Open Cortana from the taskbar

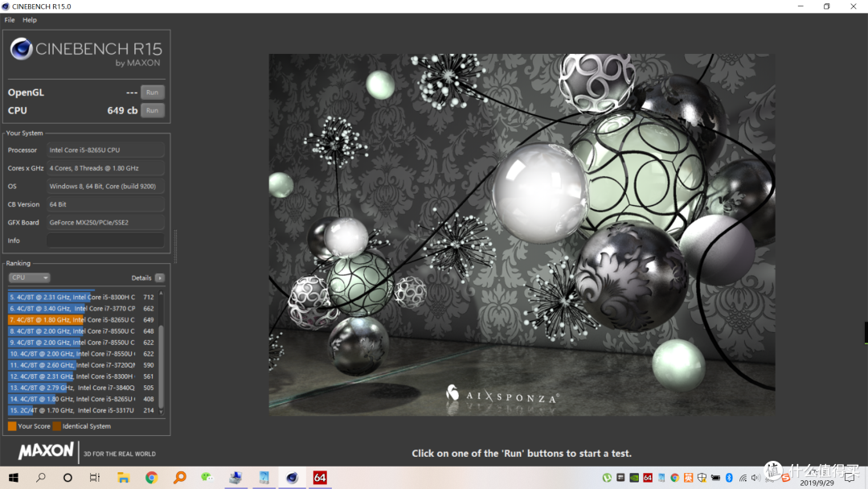68,478
